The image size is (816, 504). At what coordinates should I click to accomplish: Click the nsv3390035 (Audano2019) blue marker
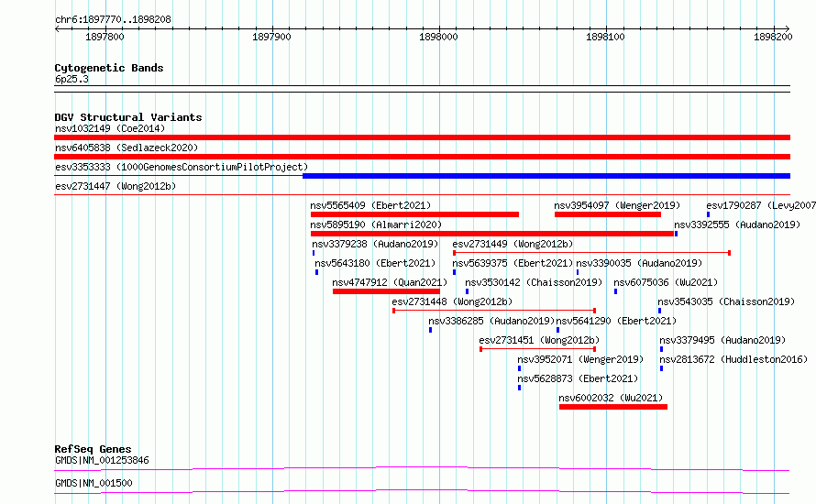pyautogui.click(x=578, y=272)
